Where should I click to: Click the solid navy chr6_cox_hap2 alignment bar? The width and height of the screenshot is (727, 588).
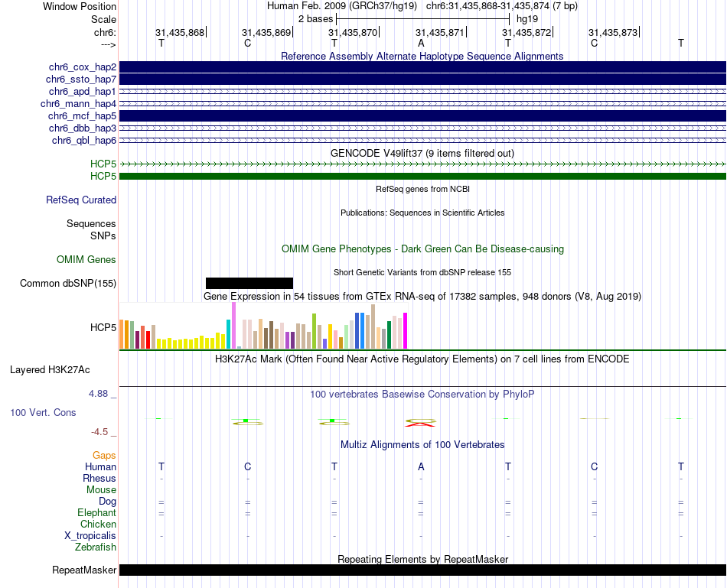pos(422,67)
